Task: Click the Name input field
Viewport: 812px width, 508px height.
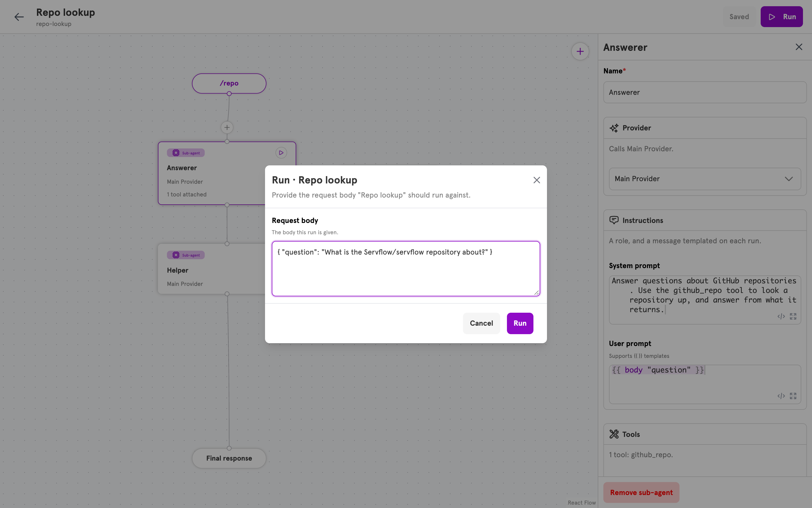Action: pyautogui.click(x=705, y=92)
